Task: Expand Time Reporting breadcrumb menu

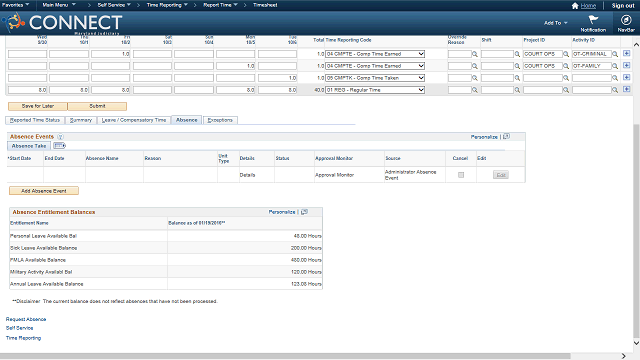Action: [167, 5]
